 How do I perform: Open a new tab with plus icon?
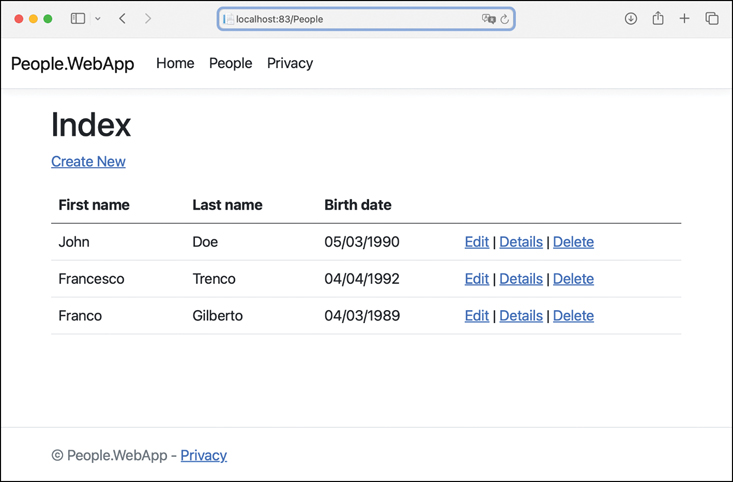(685, 19)
